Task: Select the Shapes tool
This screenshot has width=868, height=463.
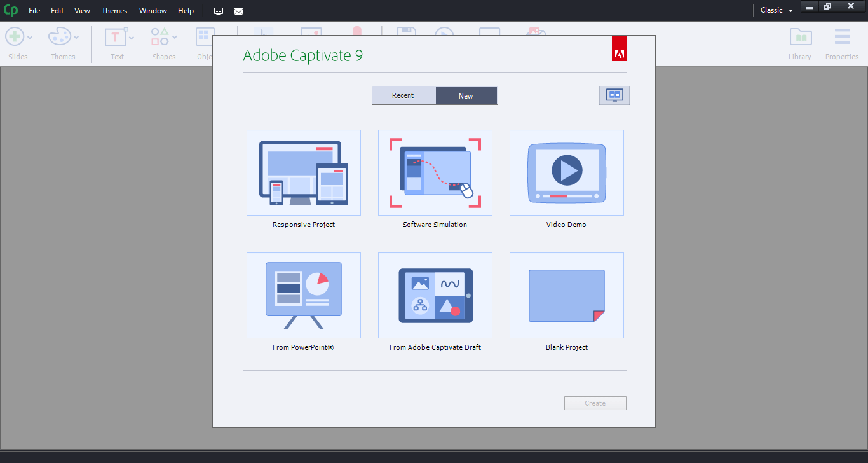Action: (x=159, y=37)
